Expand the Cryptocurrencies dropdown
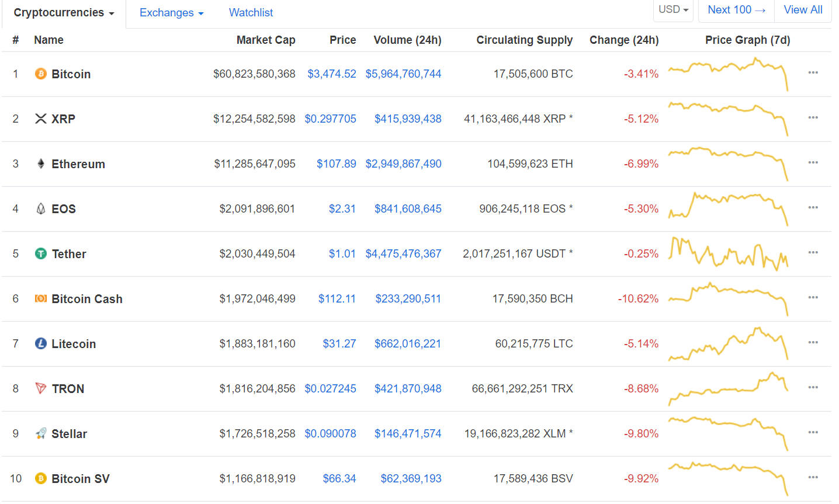Screen dimensions: 839x504 pos(64,13)
